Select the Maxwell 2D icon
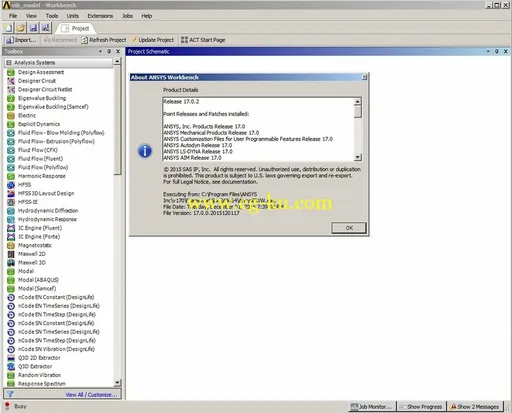The width and height of the screenshot is (512, 413). point(11,254)
